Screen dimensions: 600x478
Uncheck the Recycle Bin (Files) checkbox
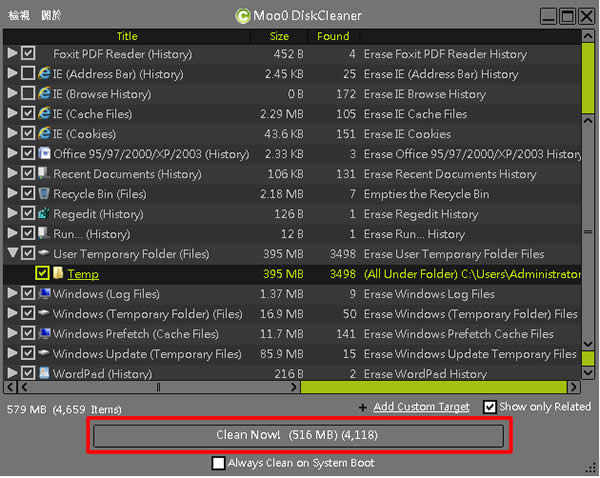[28, 193]
